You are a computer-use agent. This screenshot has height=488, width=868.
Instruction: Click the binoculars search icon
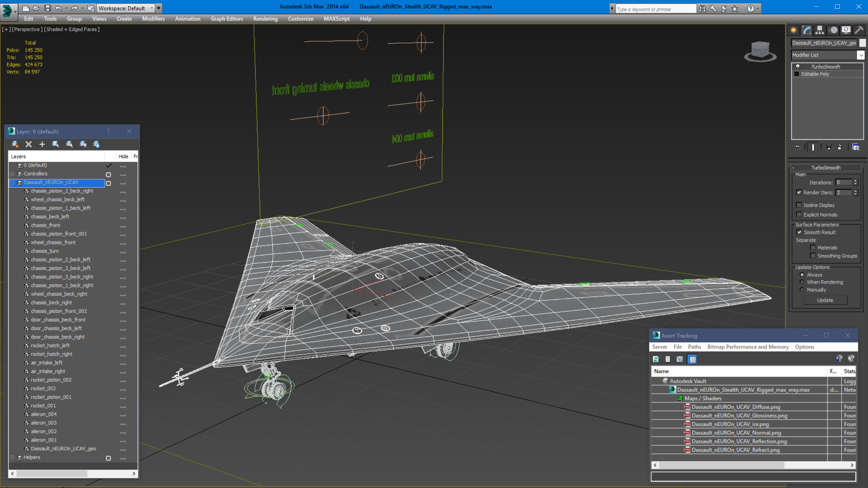(x=702, y=9)
